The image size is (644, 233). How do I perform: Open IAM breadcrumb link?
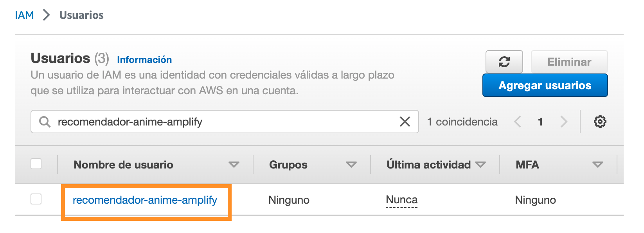click(24, 15)
